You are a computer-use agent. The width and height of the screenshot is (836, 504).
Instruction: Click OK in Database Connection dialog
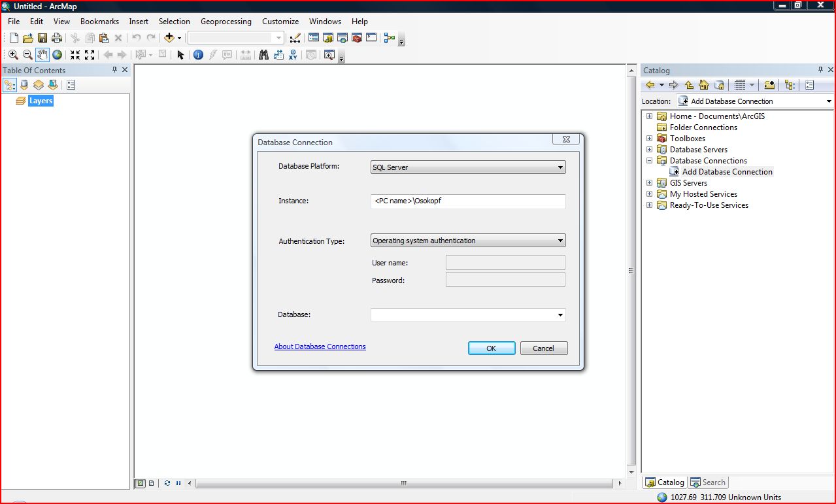point(492,348)
